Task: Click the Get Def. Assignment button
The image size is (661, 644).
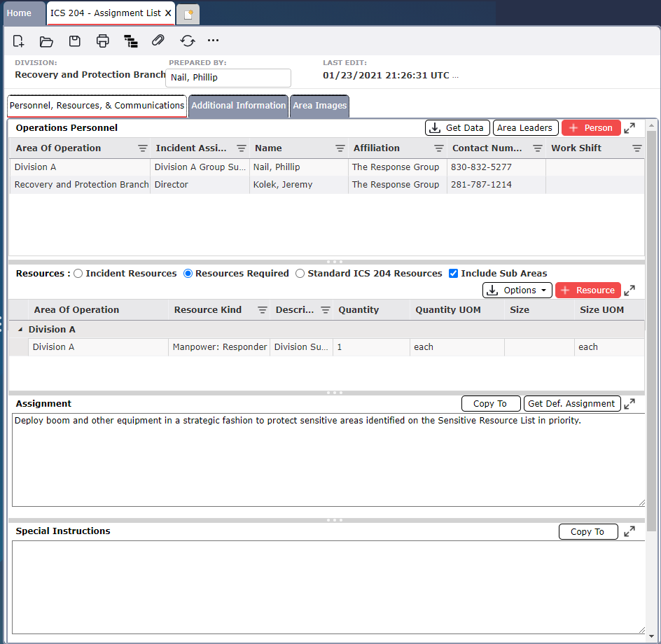Action: pyautogui.click(x=572, y=404)
